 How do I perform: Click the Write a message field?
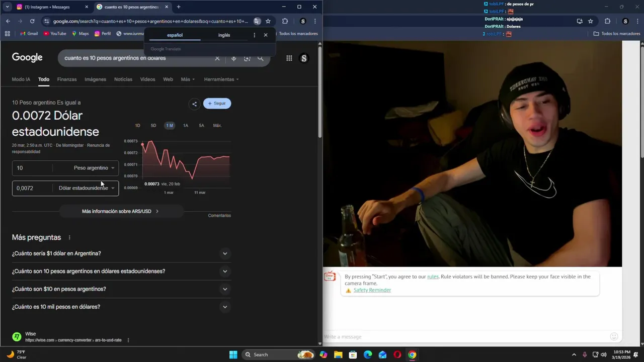click(x=465, y=336)
